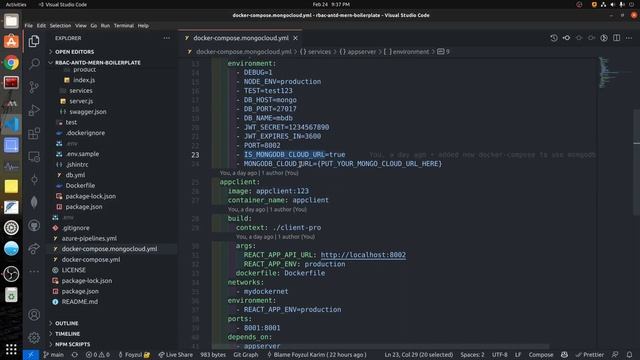Open the Accounts menu icon
This screenshot has width=640, height=360.
(34, 315)
